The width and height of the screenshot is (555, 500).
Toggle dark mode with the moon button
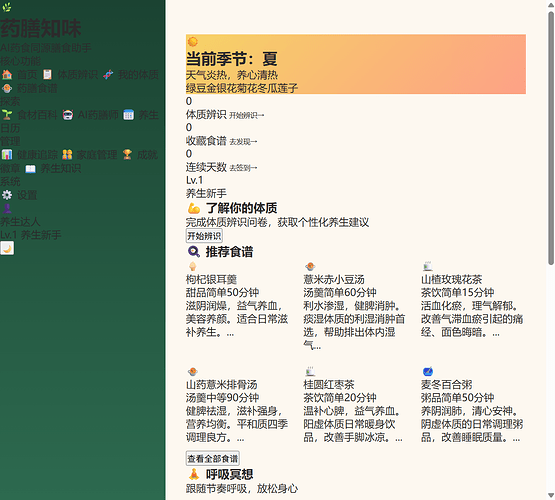click(7, 248)
